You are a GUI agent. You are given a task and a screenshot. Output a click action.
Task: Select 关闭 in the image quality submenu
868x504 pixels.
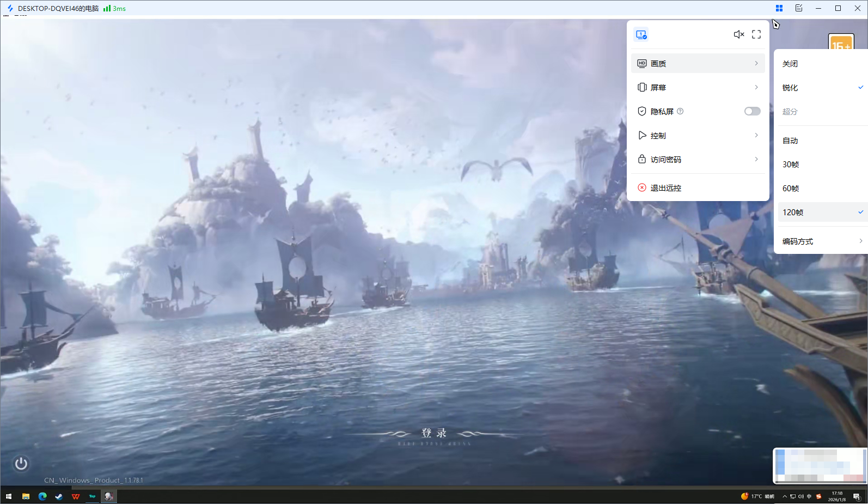click(x=790, y=64)
